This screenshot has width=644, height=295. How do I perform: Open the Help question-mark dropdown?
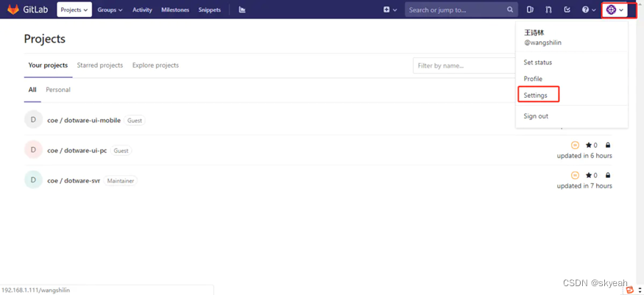(x=589, y=10)
